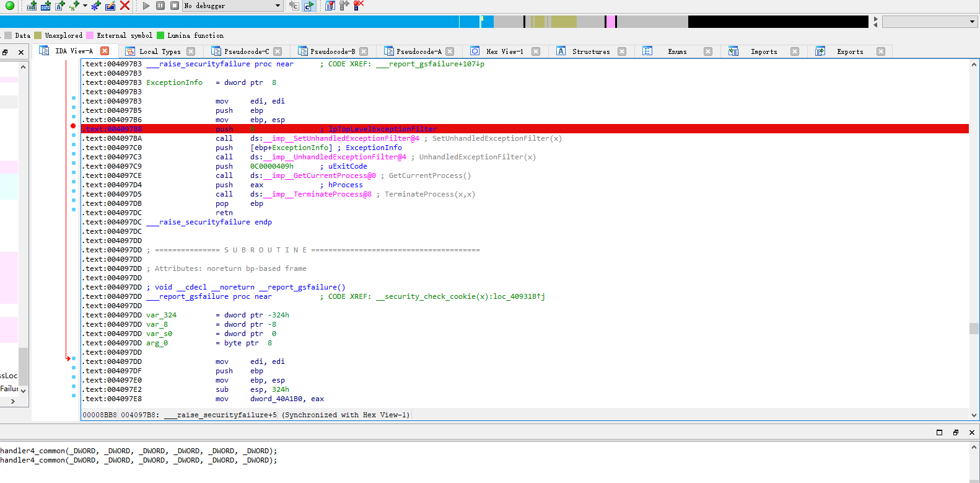Float the left functions panel with the restore icon
The height and width of the screenshot is (483, 980).
tap(5, 52)
